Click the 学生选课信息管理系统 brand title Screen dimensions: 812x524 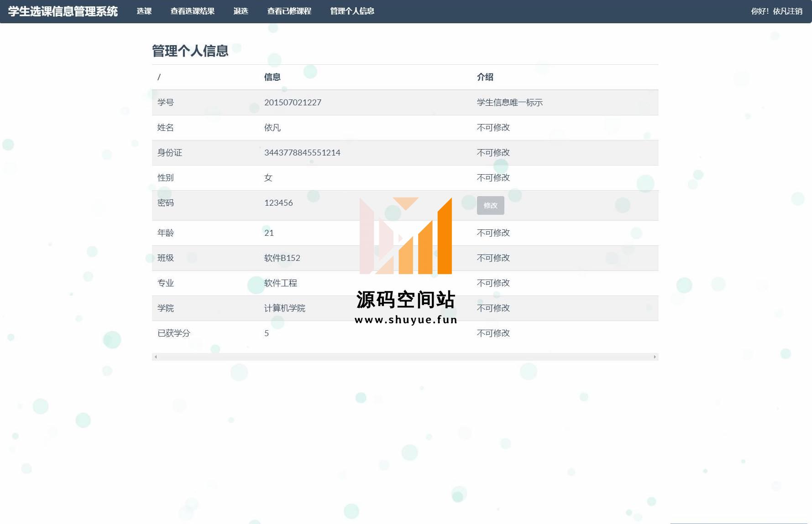pyautogui.click(x=63, y=11)
